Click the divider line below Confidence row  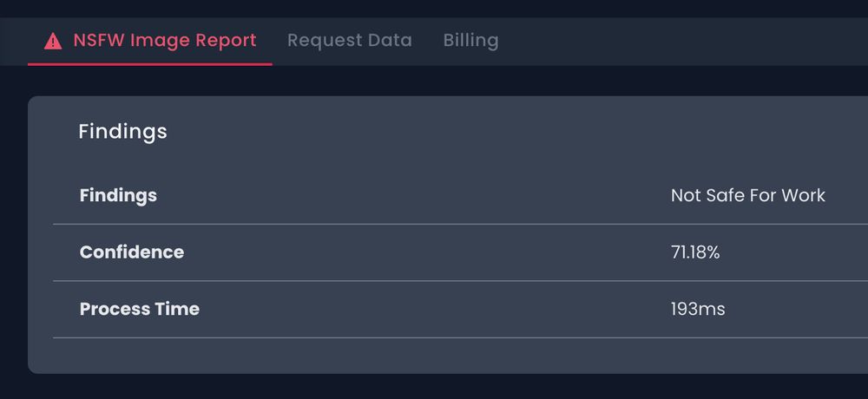[x=461, y=280]
